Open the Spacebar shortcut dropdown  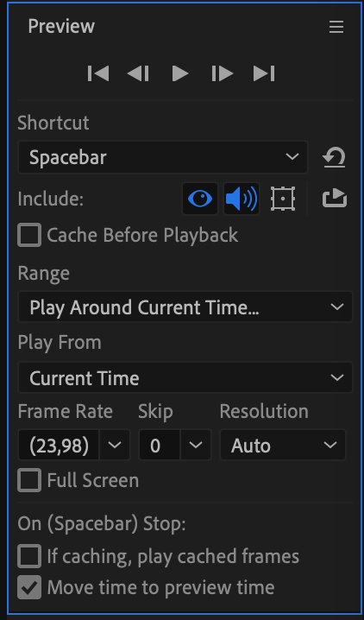(163, 157)
